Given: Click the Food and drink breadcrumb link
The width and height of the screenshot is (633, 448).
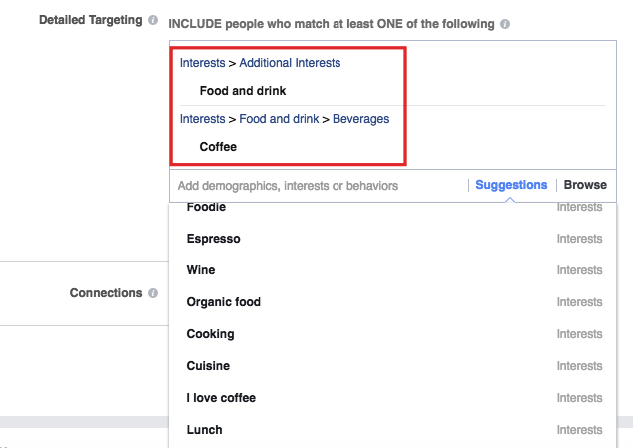Looking at the screenshot, I should coord(279,119).
